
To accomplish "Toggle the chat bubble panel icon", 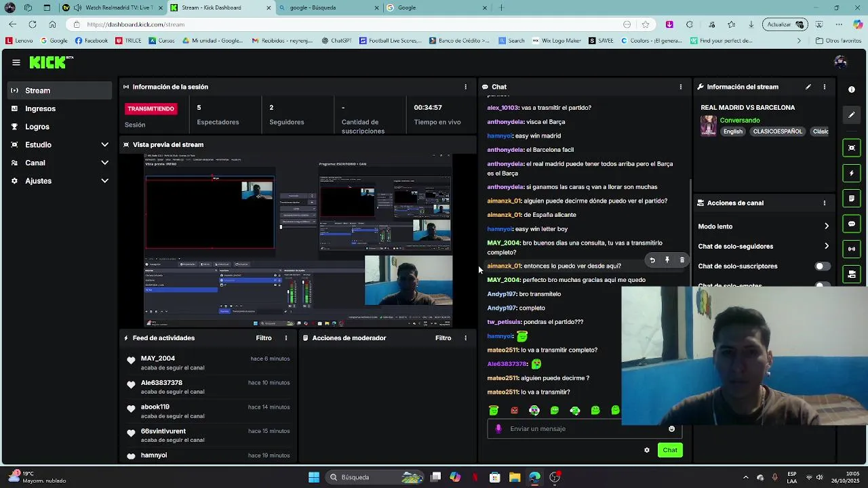I will 852,224.
